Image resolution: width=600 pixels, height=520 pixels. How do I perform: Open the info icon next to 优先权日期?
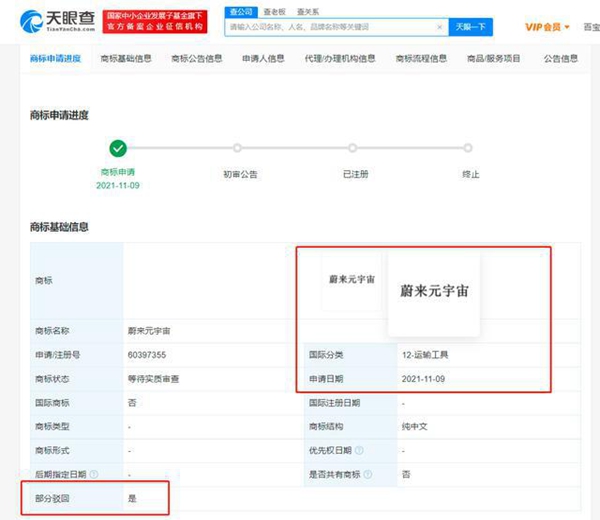click(359, 450)
